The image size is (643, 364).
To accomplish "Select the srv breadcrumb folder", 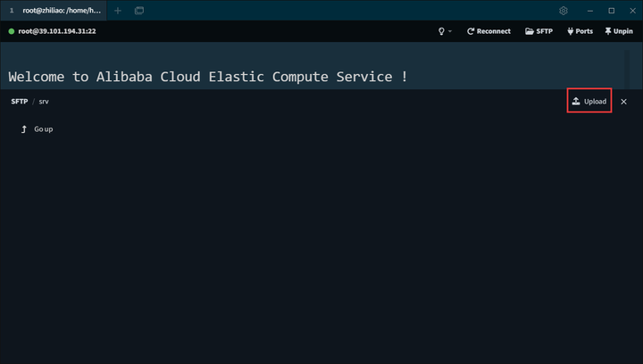I will 44,102.
